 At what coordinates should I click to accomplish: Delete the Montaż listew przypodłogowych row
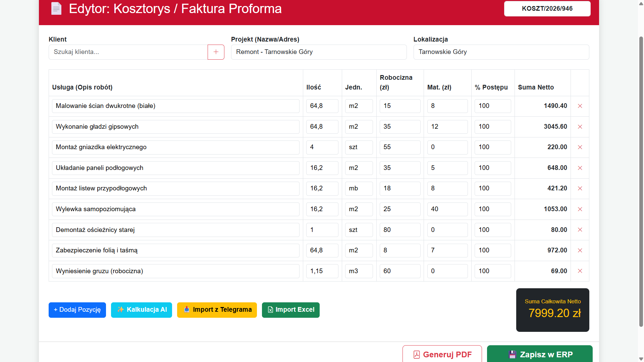[580, 188]
